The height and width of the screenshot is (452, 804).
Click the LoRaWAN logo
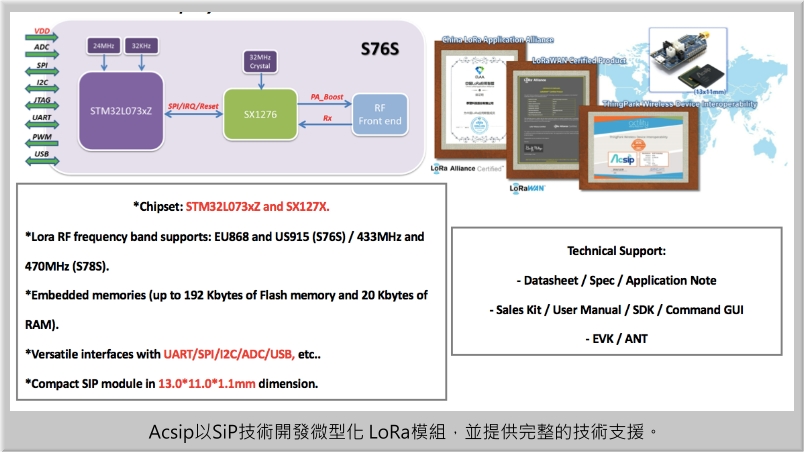pos(527,189)
